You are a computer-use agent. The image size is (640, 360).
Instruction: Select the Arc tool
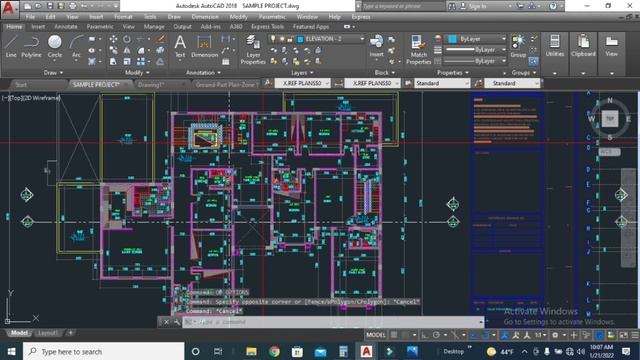(76, 46)
